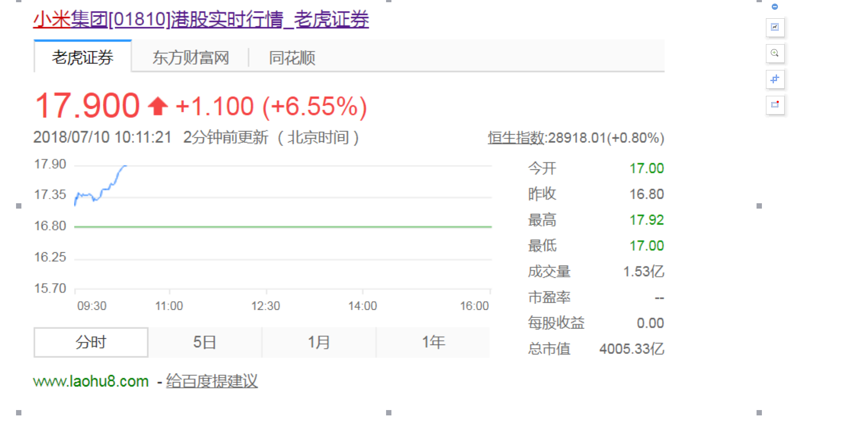Collapse the floating picture toolbar with the minus icon
868x431 pixels.
point(775,7)
